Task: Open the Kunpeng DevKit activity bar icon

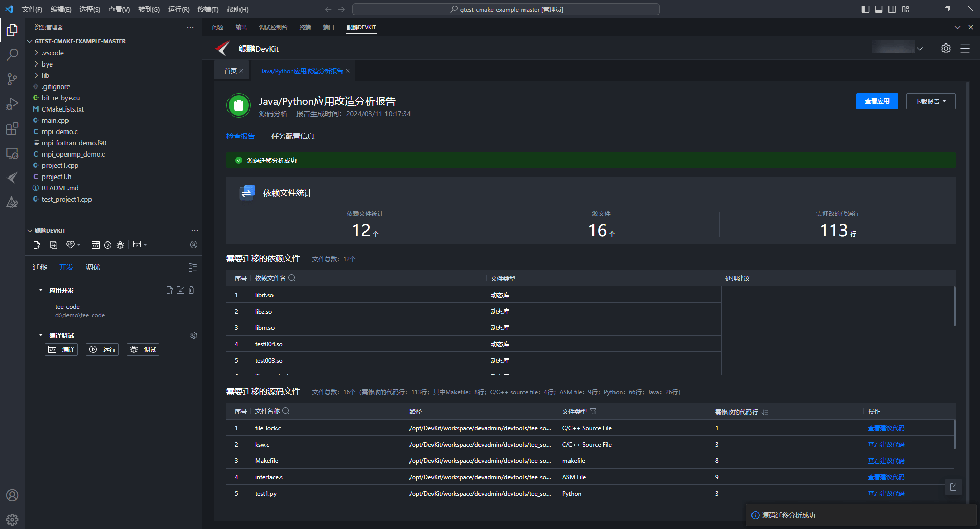Action: pos(12,178)
